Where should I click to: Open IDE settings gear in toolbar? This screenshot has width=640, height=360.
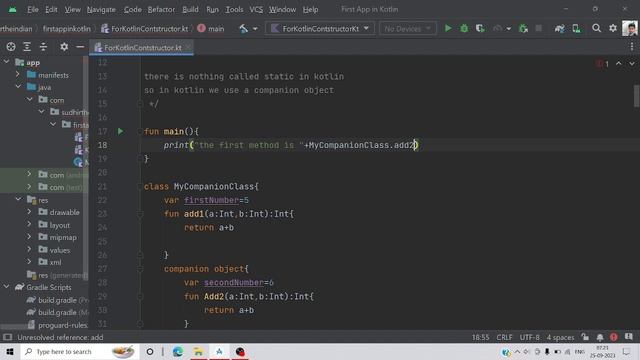click(x=613, y=28)
